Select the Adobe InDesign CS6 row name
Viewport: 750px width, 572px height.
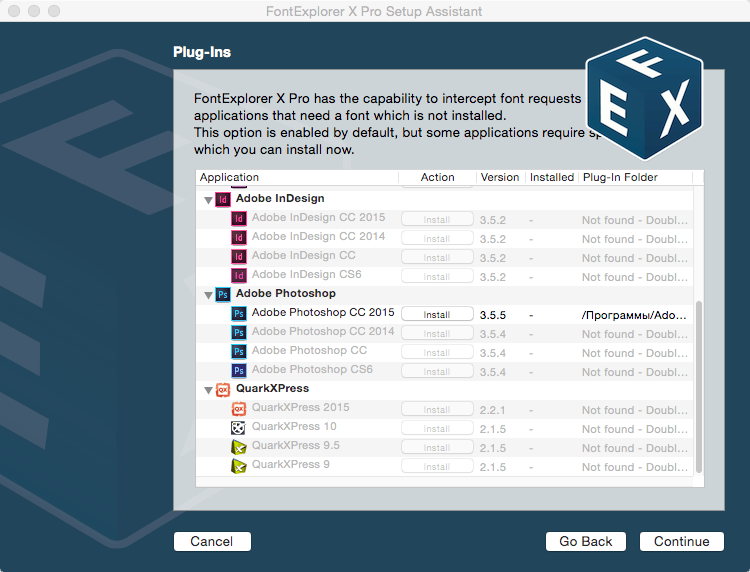click(x=306, y=275)
